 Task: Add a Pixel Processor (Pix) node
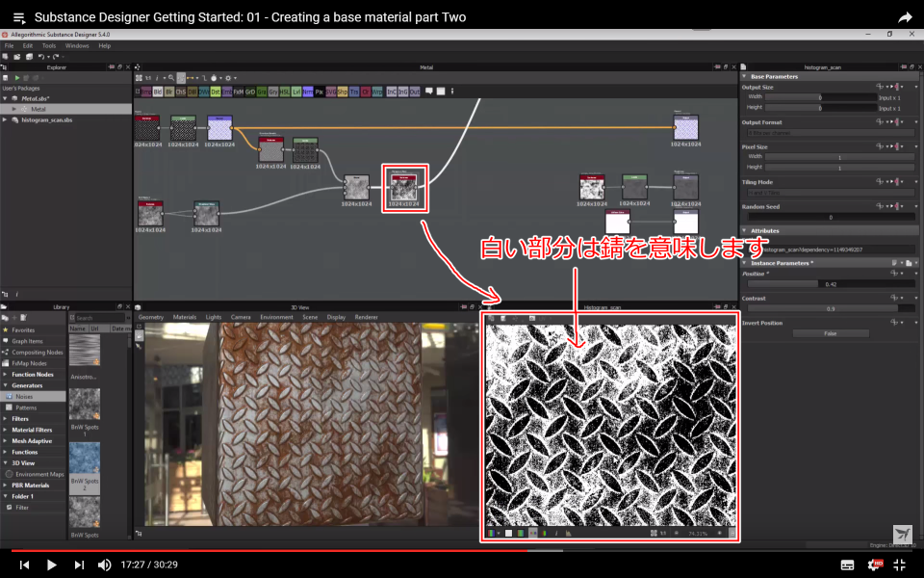319,92
